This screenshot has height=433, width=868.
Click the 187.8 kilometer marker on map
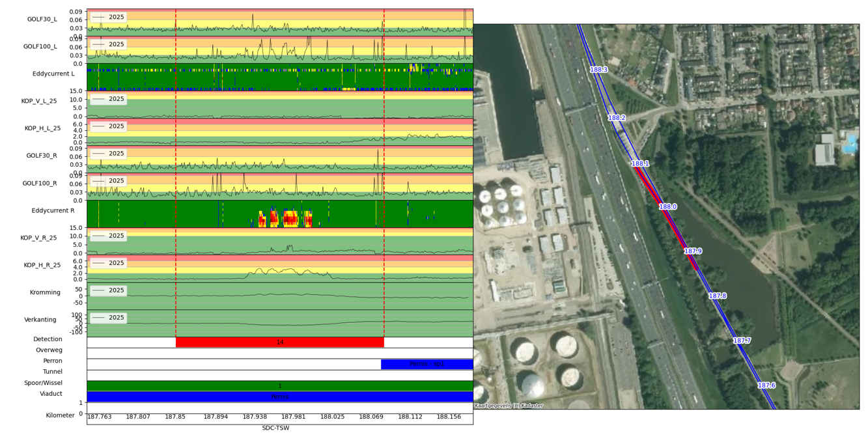718,296
